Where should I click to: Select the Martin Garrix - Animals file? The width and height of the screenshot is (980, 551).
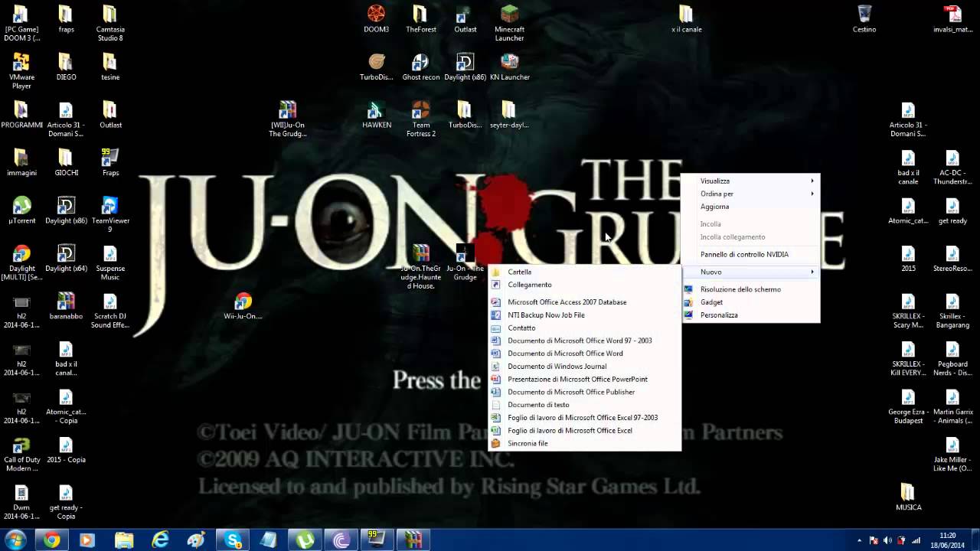[x=952, y=406]
